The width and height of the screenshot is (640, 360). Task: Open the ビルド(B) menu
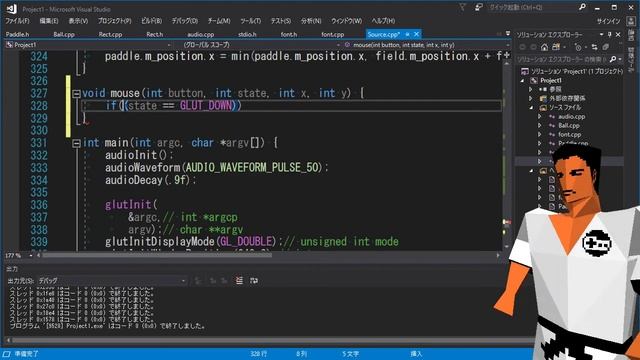(151, 20)
